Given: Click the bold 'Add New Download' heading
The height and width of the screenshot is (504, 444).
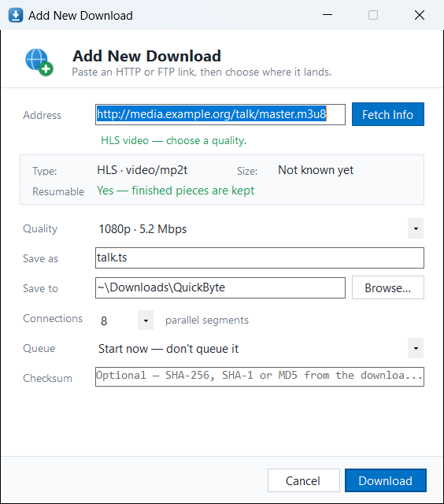Looking at the screenshot, I should pyautogui.click(x=147, y=56).
